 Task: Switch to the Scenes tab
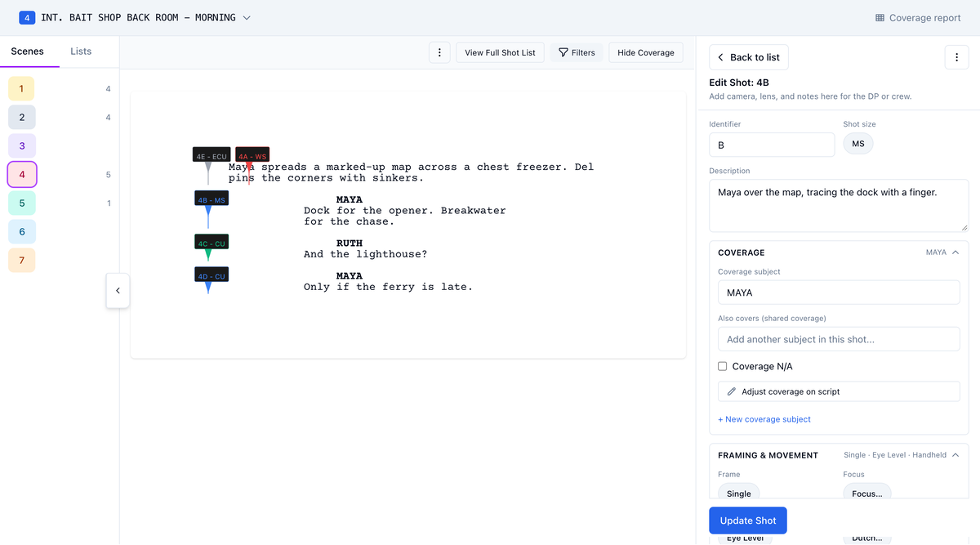coord(27,51)
